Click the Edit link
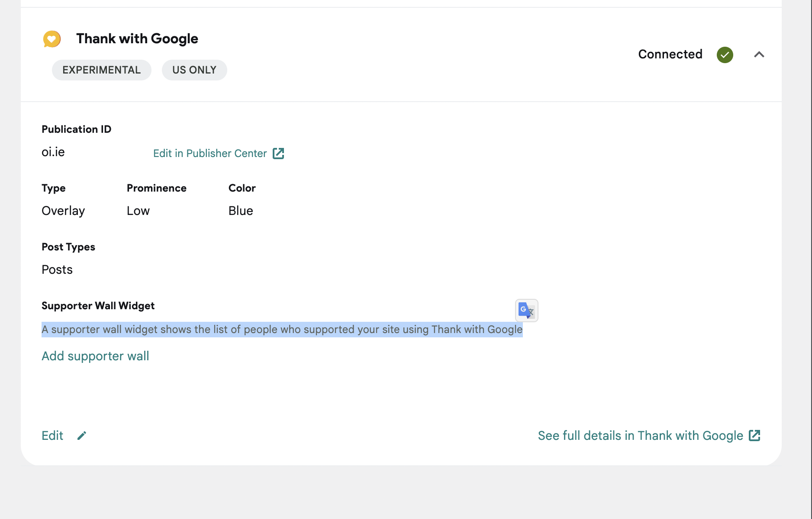 52,436
